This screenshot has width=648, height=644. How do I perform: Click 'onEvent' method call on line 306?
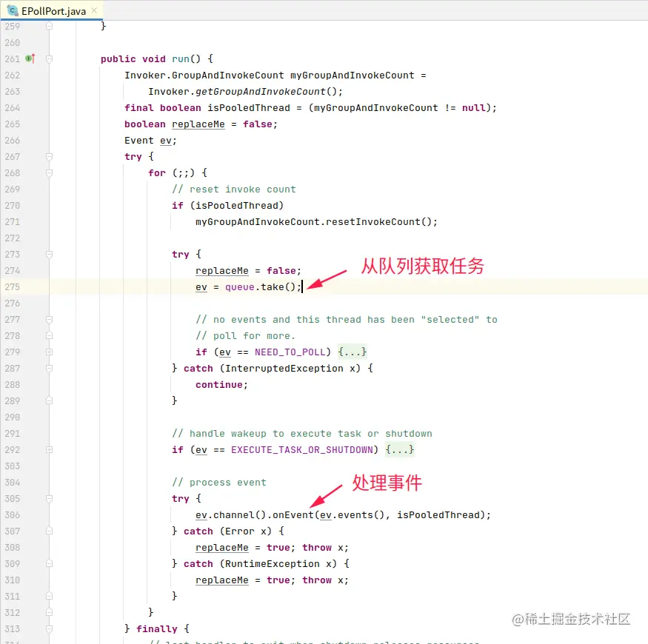[293, 515]
